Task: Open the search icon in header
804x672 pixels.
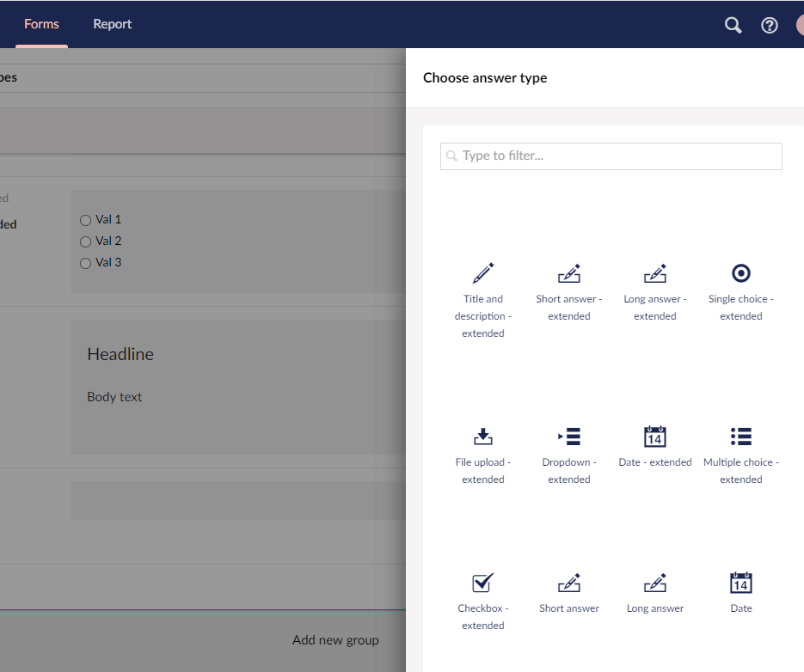Action: pos(733,25)
